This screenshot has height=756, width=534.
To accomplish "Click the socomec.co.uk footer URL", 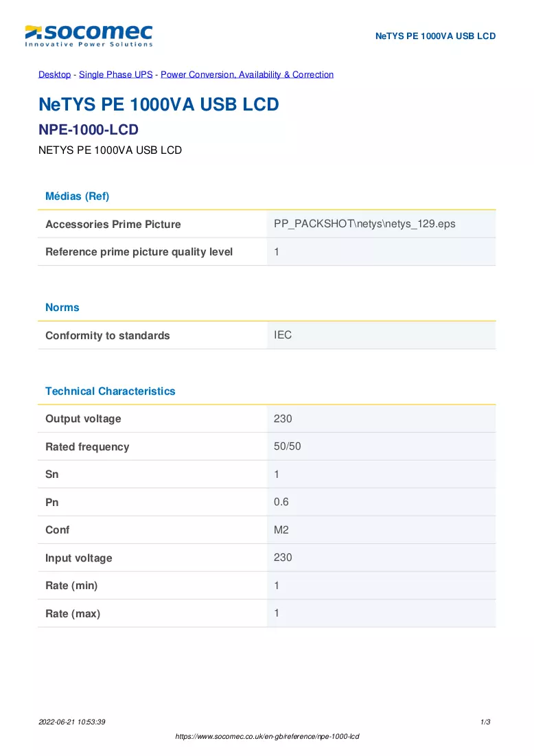I will 267,736.
